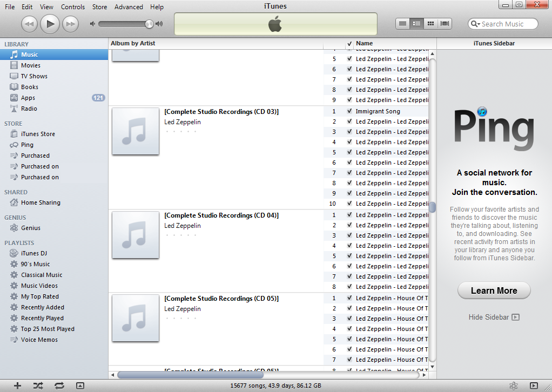Open Apps via the Apps icon
Screen dimensions: 552x392
point(14,98)
